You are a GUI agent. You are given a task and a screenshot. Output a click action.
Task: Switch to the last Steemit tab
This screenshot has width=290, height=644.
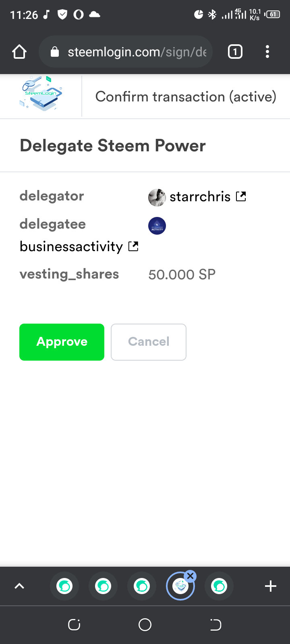click(x=219, y=586)
